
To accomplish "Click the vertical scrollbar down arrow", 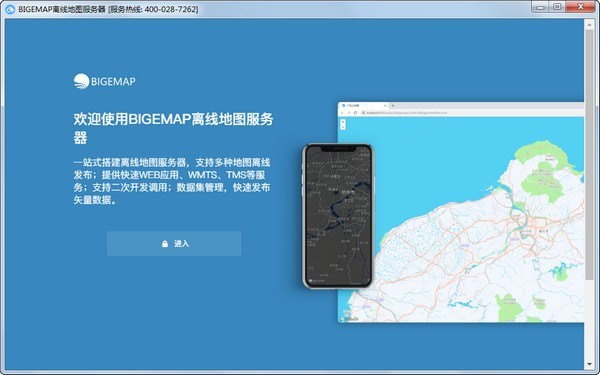I will [x=589, y=364].
